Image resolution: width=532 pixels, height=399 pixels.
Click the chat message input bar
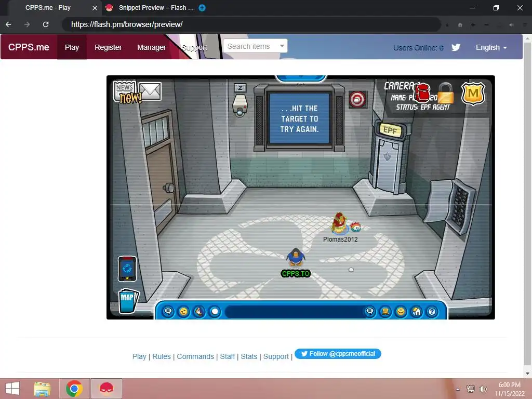pos(294,312)
